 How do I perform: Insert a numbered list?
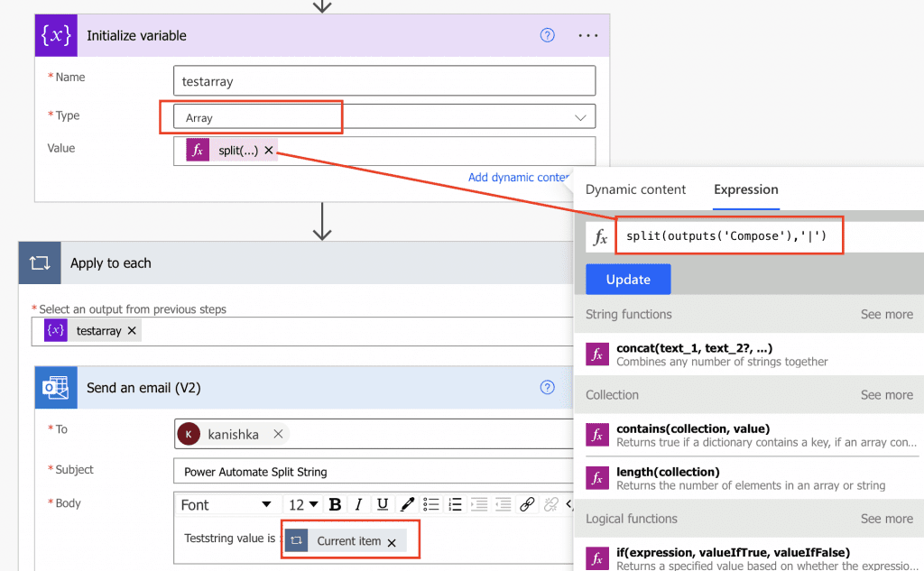[x=455, y=504]
